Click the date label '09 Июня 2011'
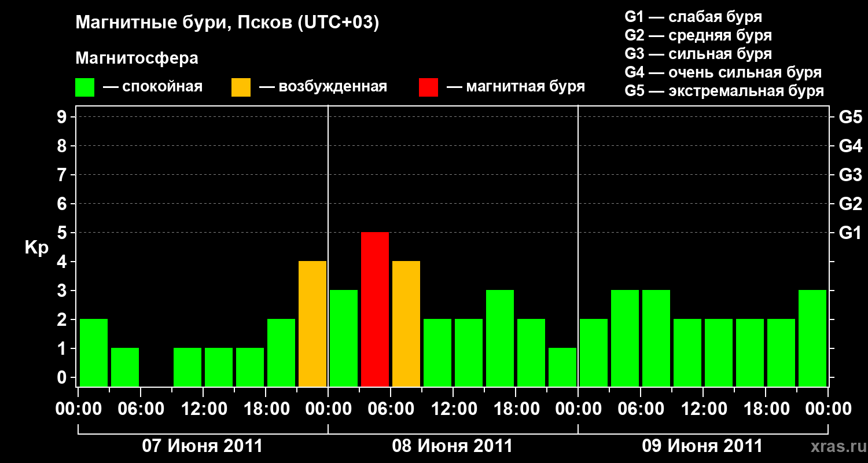 tap(703, 446)
